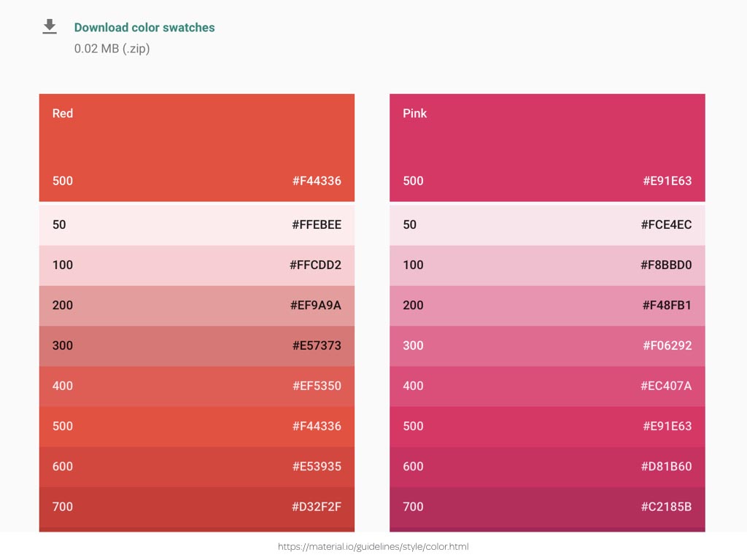Click the download arrow icon
The width and height of the screenshot is (747, 560).
pos(50,27)
